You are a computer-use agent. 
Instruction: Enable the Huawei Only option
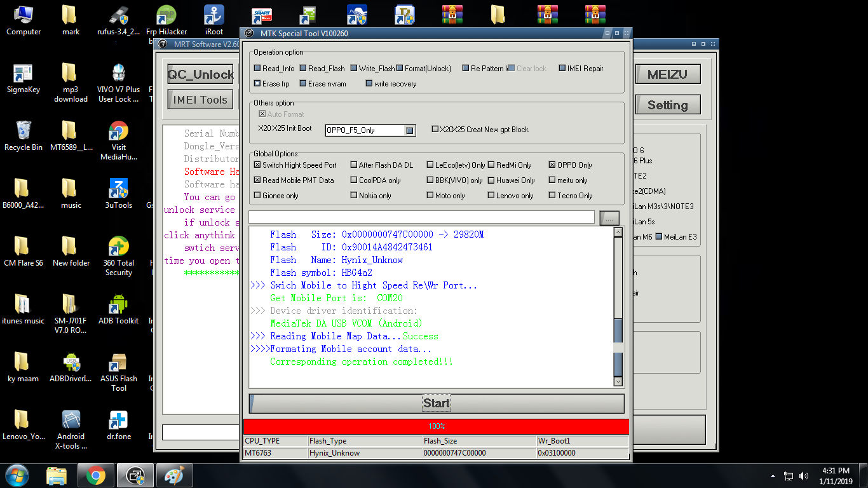pos(491,180)
